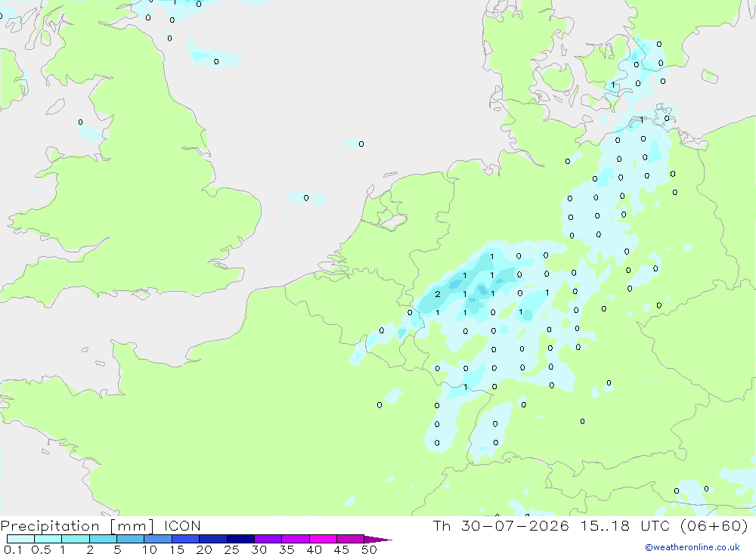The width and height of the screenshot is (756, 554).
Task: Click the legend swatch between 25 and 30
Action: (x=240, y=539)
